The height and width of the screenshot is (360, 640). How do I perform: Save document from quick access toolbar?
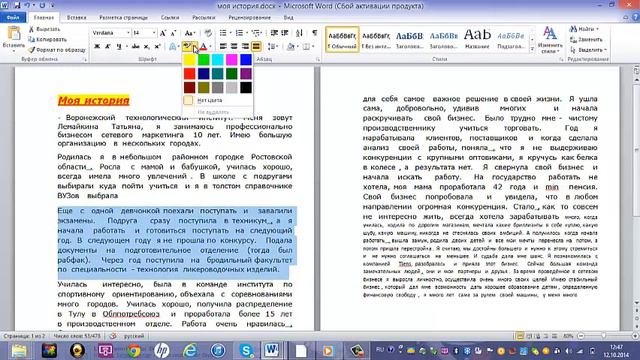(x=17, y=6)
